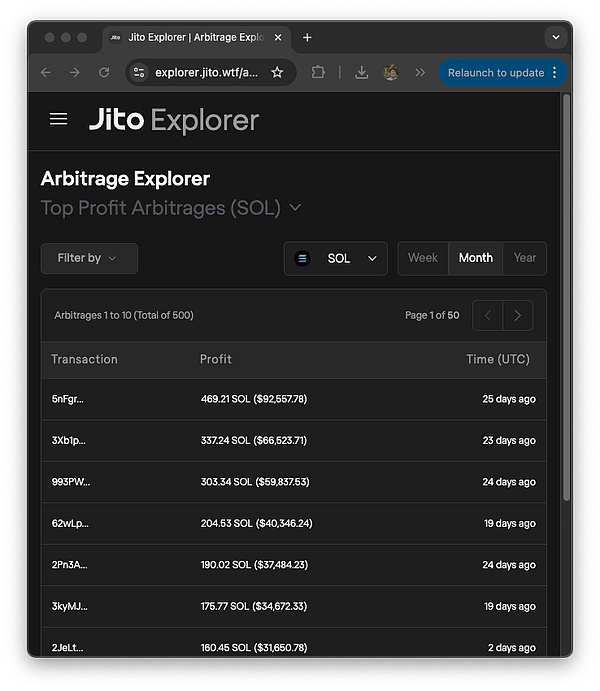Switch time range to Year
The width and height of the screenshot is (600, 691).
(525, 258)
